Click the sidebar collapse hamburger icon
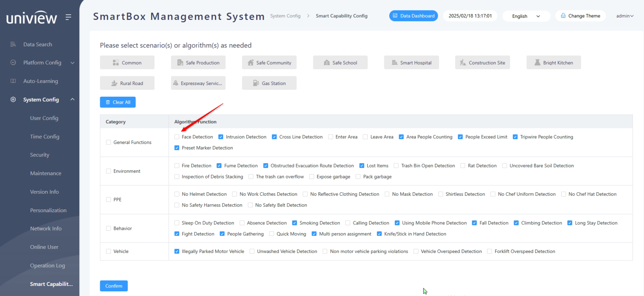 pos(68,17)
